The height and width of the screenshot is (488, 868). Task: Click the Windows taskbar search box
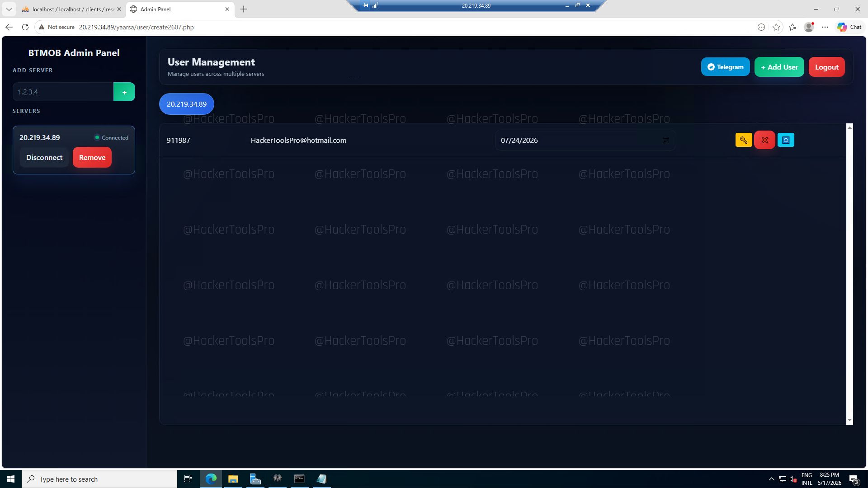click(x=99, y=479)
